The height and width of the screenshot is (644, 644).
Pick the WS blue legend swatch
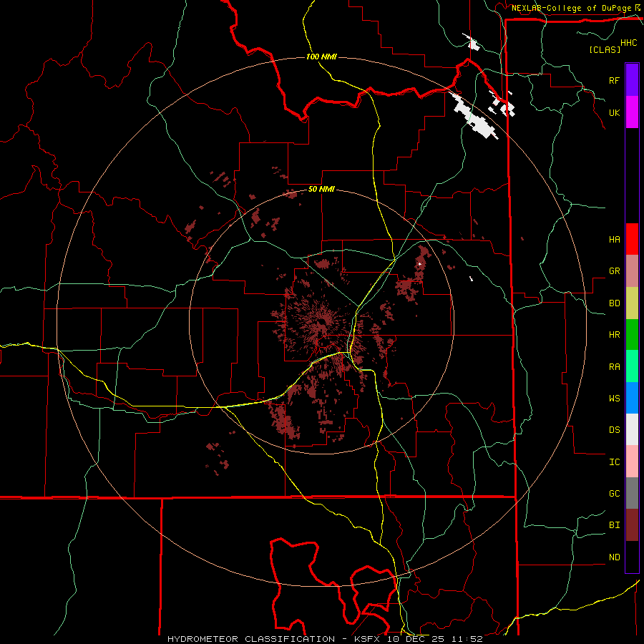click(x=632, y=398)
